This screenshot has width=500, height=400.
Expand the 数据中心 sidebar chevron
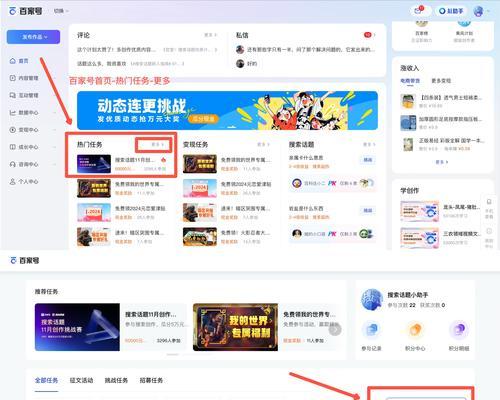point(54,113)
